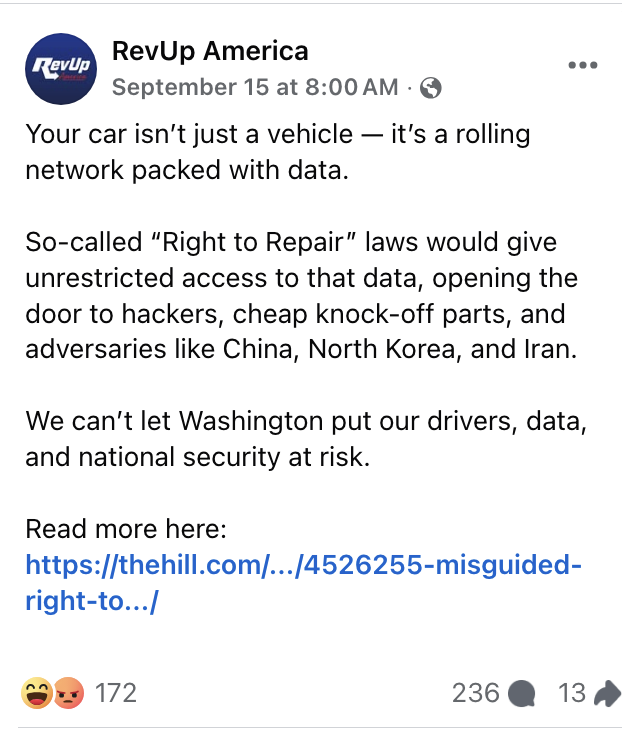Click the Angry reaction emoji
Screen dimensions: 622x740
66,692
